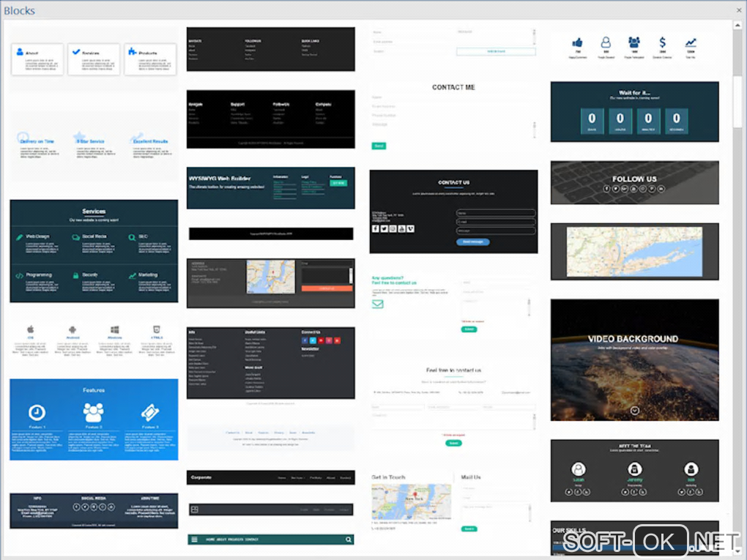Select the Get in Touch map block
Screen dimensions: 747x560
pos(453,502)
